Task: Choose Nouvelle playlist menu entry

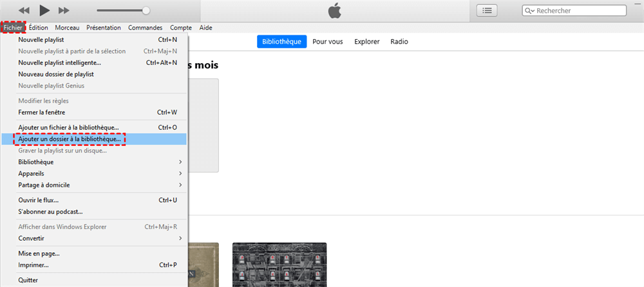Action: click(x=41, y=40)
